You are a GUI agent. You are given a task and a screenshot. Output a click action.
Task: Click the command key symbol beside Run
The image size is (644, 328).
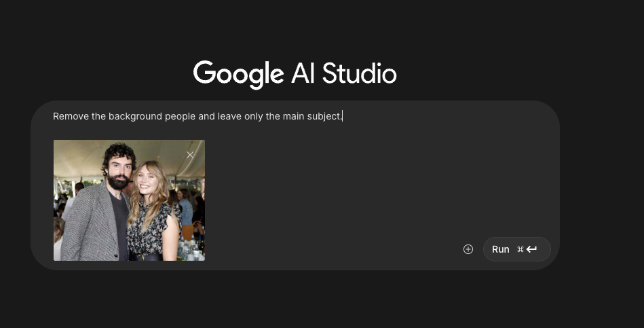[520, 249]
